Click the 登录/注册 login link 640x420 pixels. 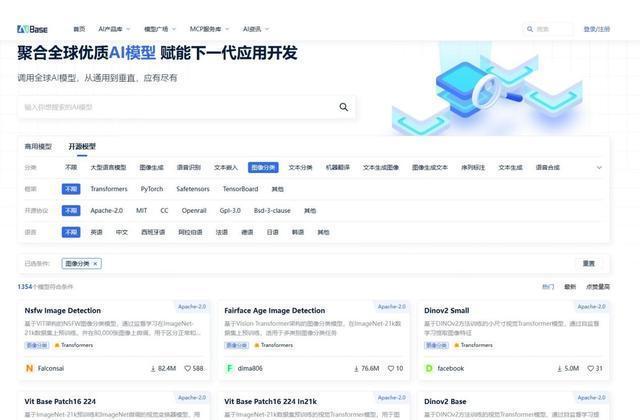pos(596,29)
